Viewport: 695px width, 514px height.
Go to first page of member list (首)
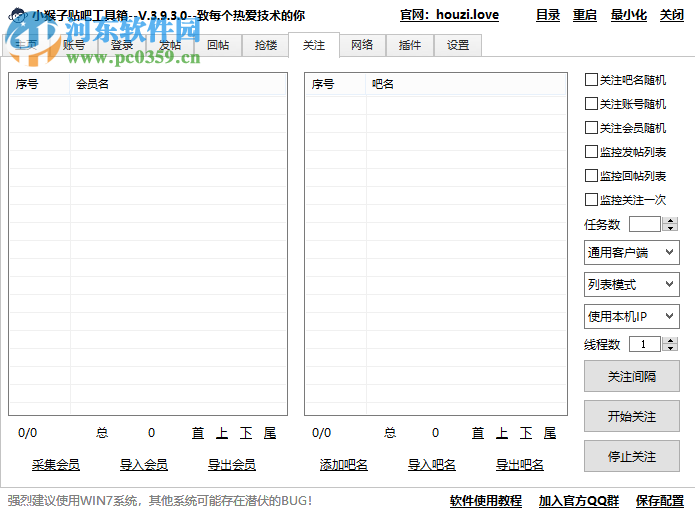[198, 432]
